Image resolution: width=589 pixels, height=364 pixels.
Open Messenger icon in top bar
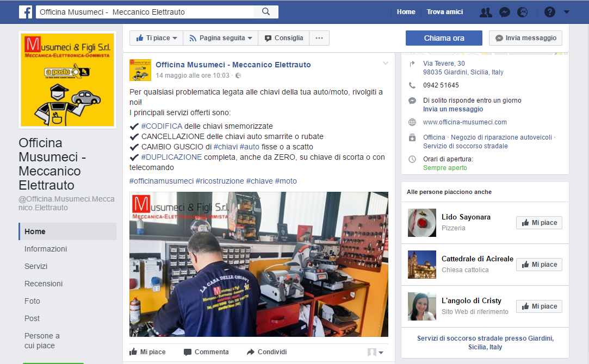[x=505, y=12]
